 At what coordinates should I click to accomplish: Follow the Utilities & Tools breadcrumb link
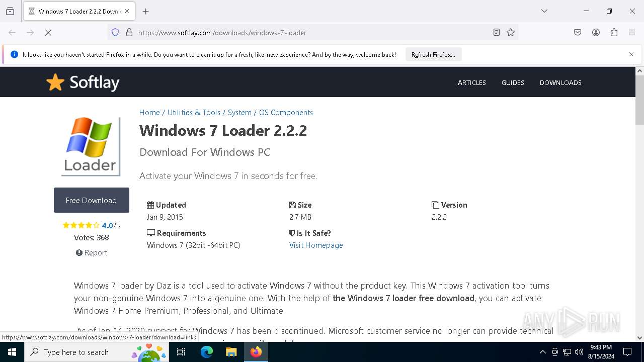pos(194,113)
